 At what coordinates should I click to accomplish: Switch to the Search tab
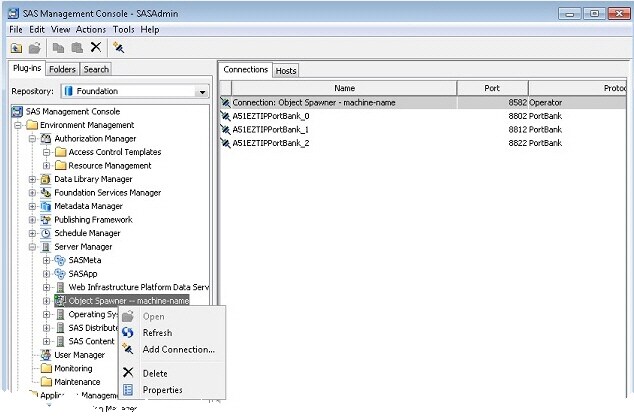[x=96, y=70]
